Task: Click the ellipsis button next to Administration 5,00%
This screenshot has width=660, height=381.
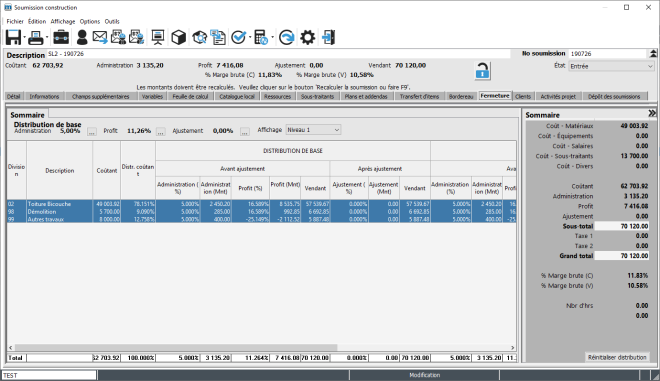Action: point(92,132)
